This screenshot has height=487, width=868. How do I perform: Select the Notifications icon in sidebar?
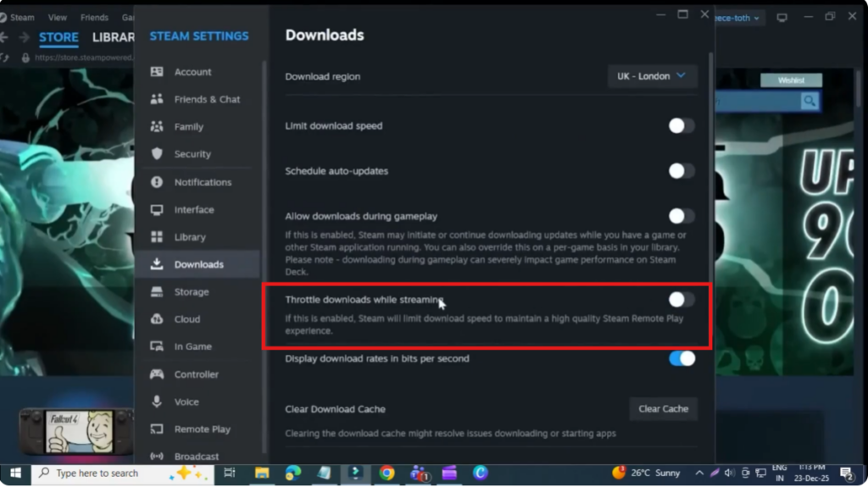point(157,182)
